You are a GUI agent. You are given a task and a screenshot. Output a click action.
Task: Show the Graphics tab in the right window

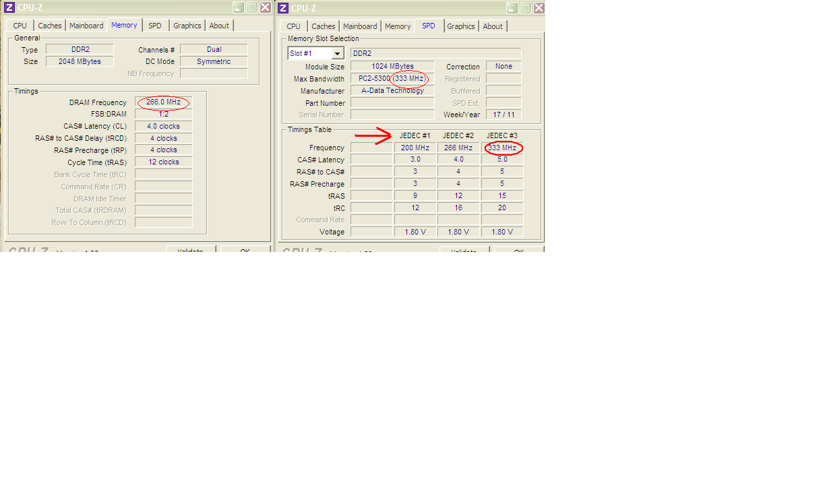click(x=461, y=26)
